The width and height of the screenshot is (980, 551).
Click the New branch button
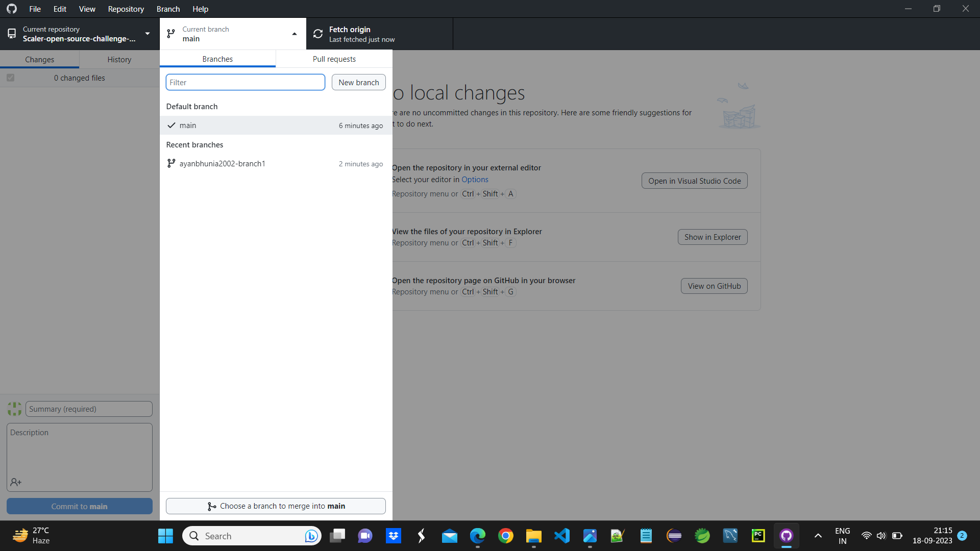coord(358,82)
